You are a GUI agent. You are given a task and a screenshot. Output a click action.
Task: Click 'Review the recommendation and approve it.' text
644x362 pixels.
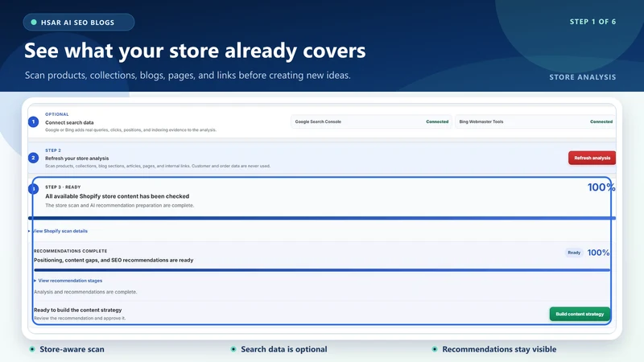[x=80, y=318]
